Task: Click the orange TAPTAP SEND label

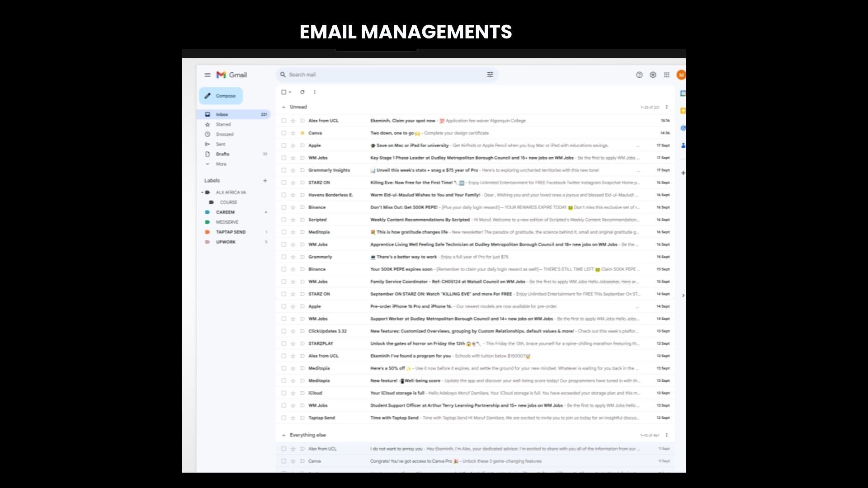Action: coord(231,232)
